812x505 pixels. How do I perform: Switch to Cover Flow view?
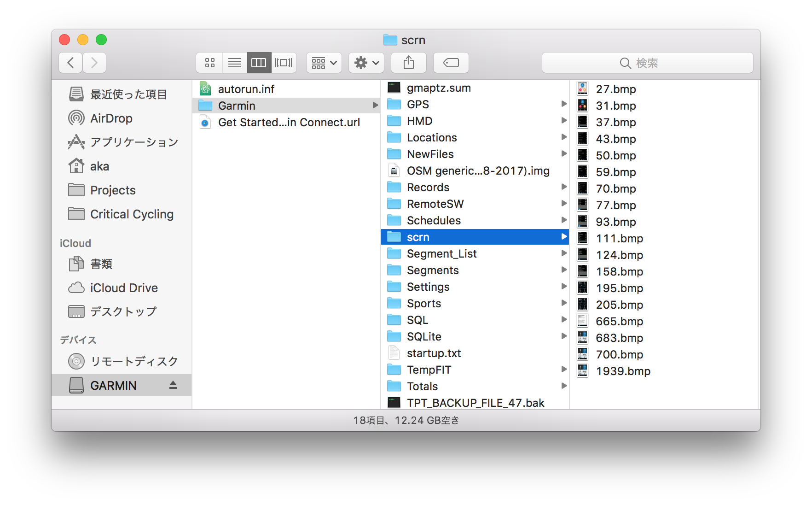point(284,63)
